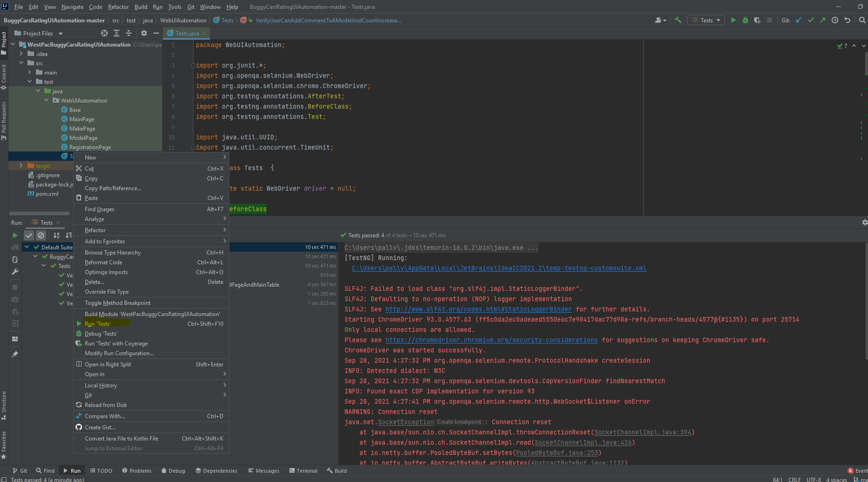The width and height of the screenshot is (868, 482).
Task: Click Git Update Project blue arrow
Action: pyautogui.click(x=799, y=20)
